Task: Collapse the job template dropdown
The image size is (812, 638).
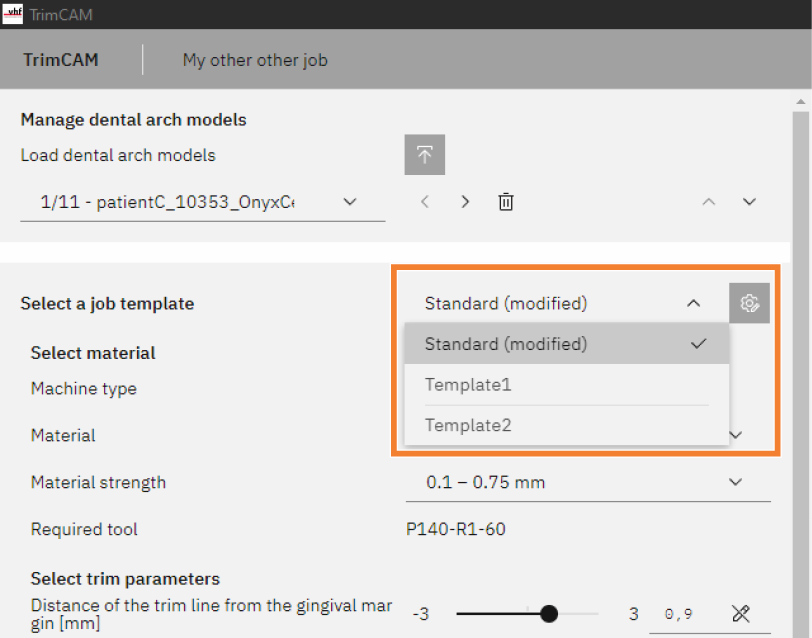Action: point(693,303)
